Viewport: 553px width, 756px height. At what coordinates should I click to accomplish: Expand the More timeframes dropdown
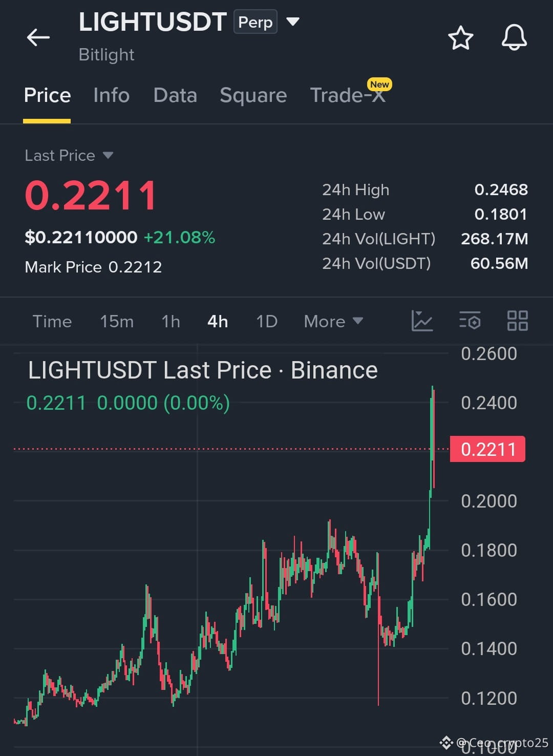[333, 321]
